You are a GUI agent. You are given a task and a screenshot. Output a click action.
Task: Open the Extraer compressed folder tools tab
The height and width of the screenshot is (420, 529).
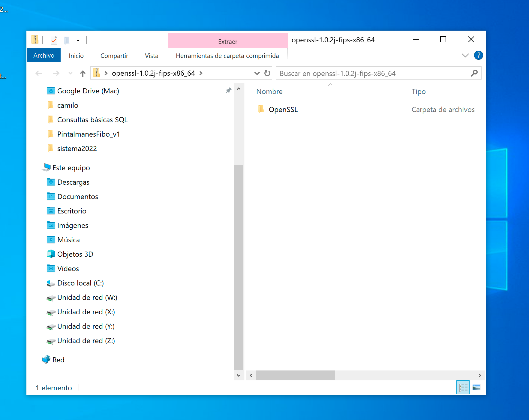[227, 41]
